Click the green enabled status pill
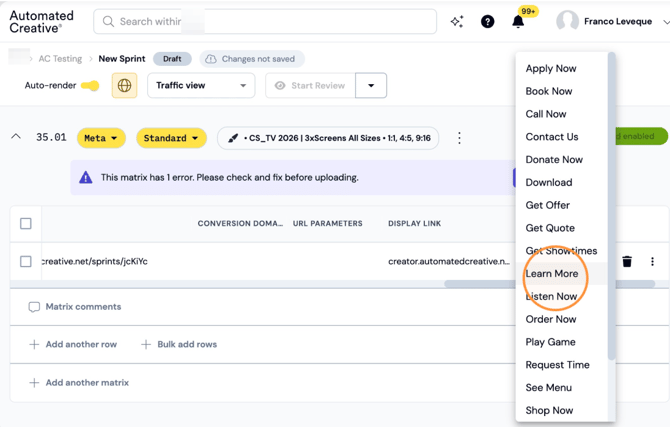 [x=641, y=136]
